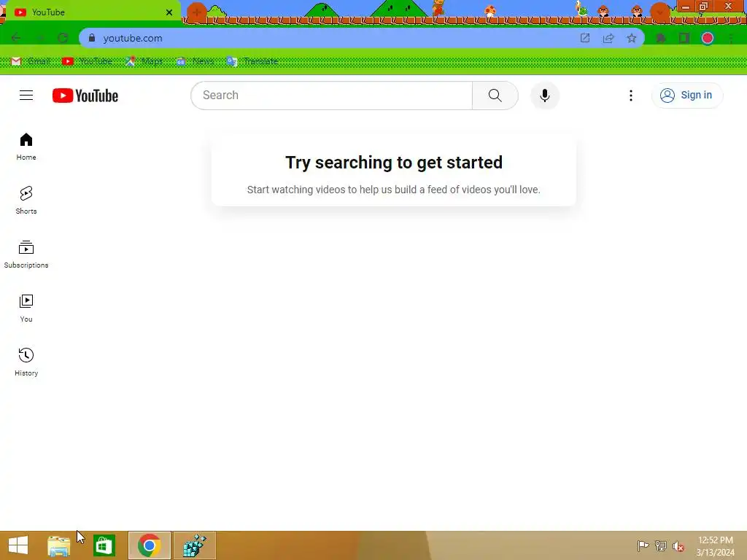Open Windows Store from taskbar
Image resolution: width=747 pixels, height=560 pixels.
point(104,545)
